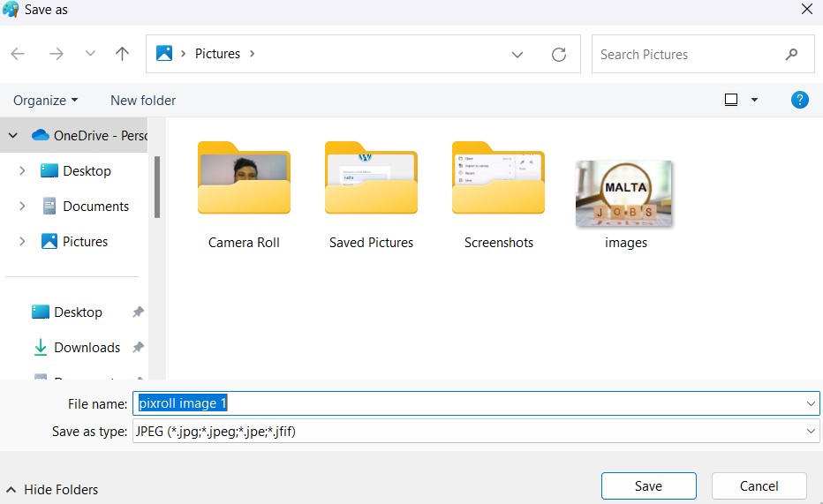
Task: Open the address bar history dropdown
Action: point(517,55)
